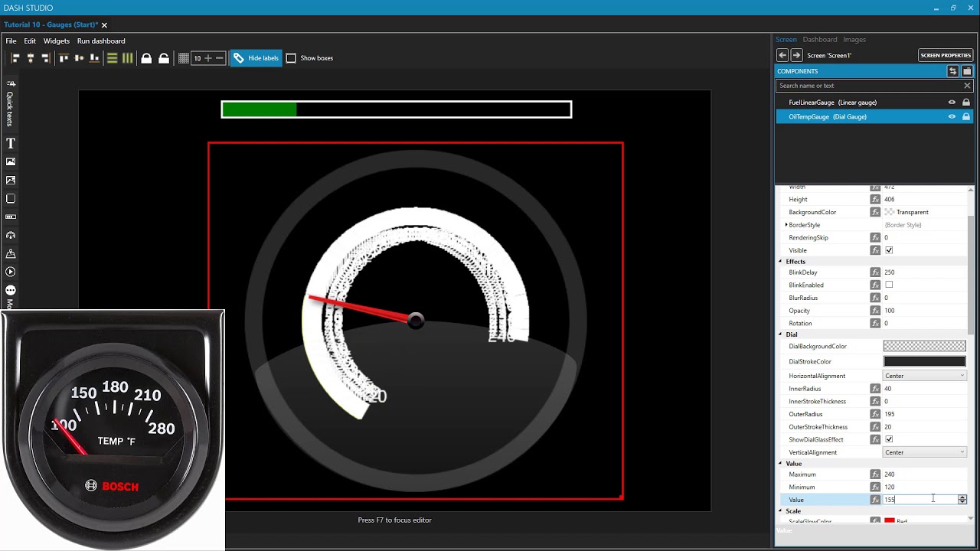This screenshot has height=551, width=980.
Task: Toggle visibility of OilTempGauge
Action: 952,117
